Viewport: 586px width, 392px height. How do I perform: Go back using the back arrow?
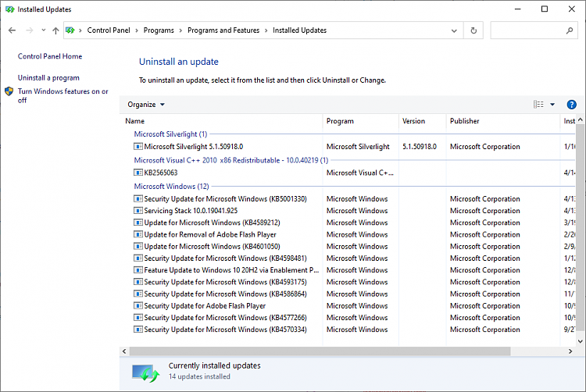coord(12,30)
